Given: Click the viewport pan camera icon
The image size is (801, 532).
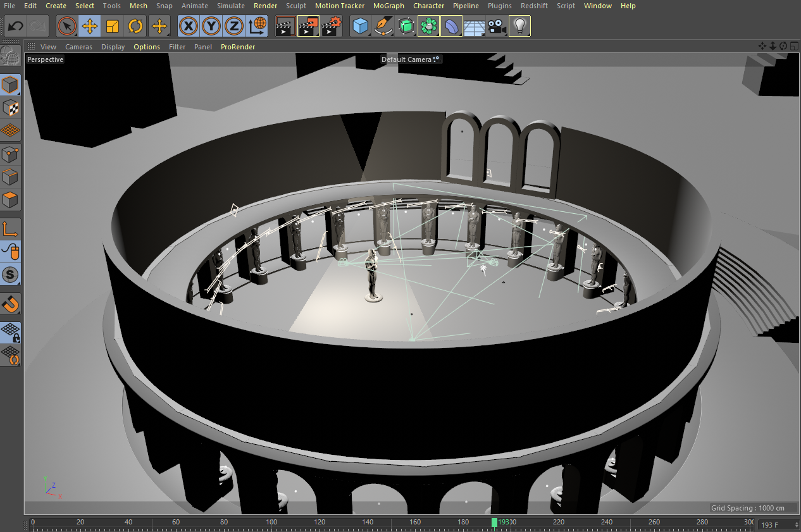Looking at the screenshot, I should (762, 46).
